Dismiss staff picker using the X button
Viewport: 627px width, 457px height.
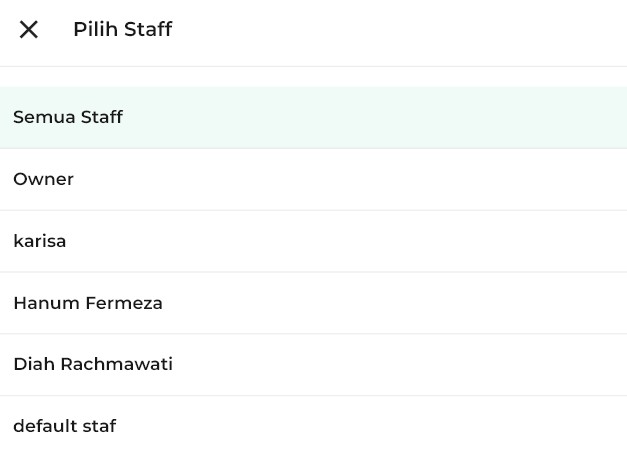coord(29,30)
